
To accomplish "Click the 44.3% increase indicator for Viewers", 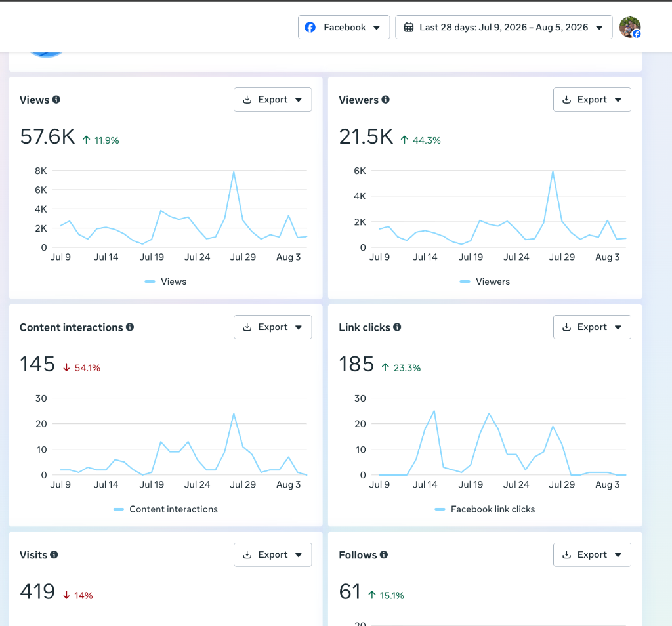I will point(421,140).
